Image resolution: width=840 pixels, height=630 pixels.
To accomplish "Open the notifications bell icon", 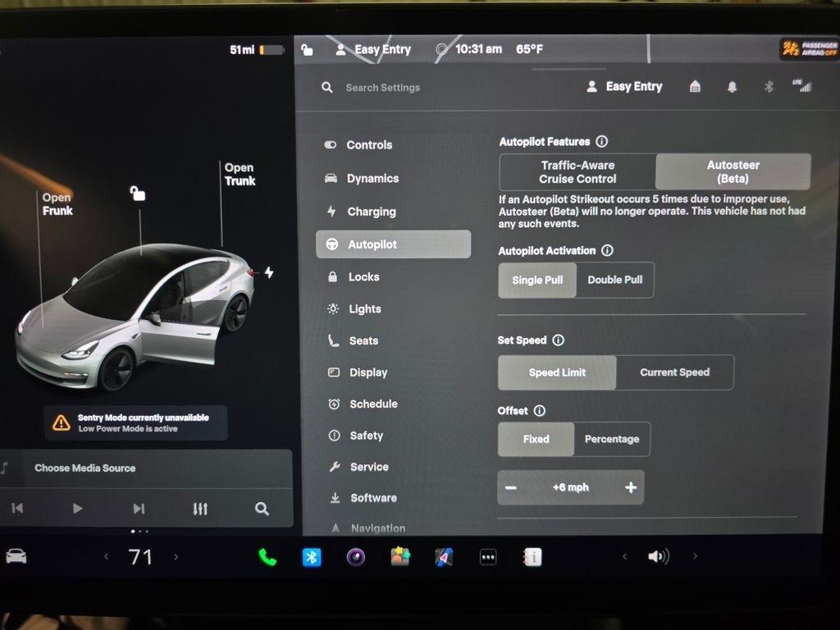I will pyautogui.click(x=732, y=87).
